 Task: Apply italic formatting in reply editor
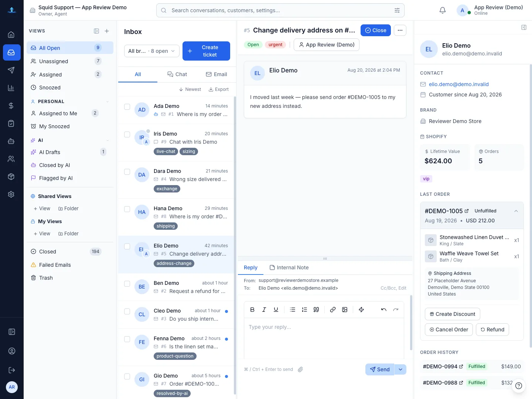(264, 310)
